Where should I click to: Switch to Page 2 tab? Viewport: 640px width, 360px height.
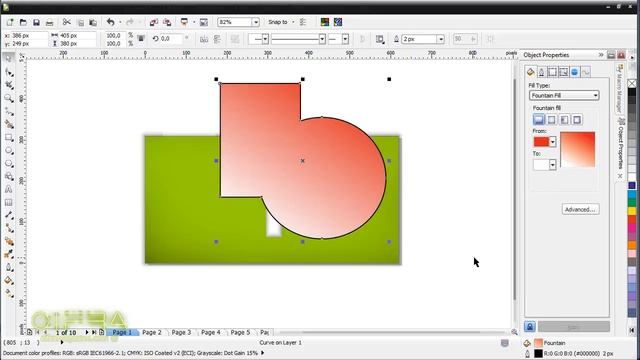point(151,332)
